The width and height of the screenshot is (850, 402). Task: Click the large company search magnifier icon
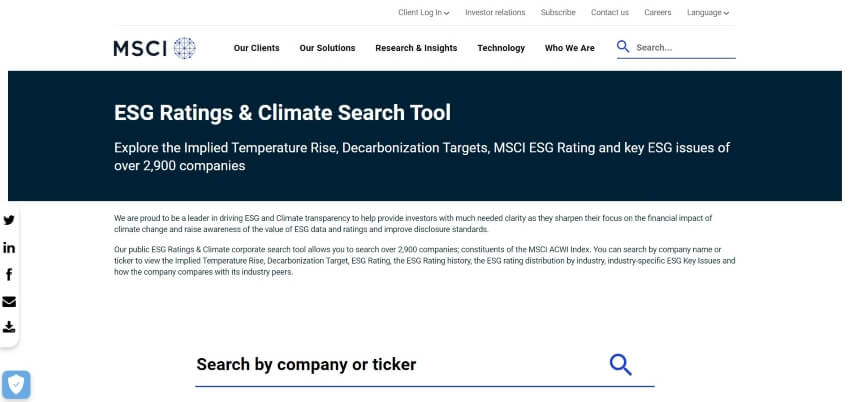point(620,365)
